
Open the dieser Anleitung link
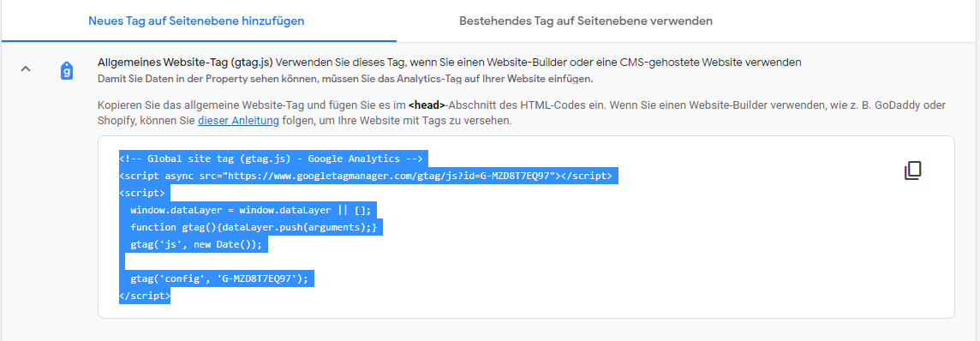coord(238,121)
